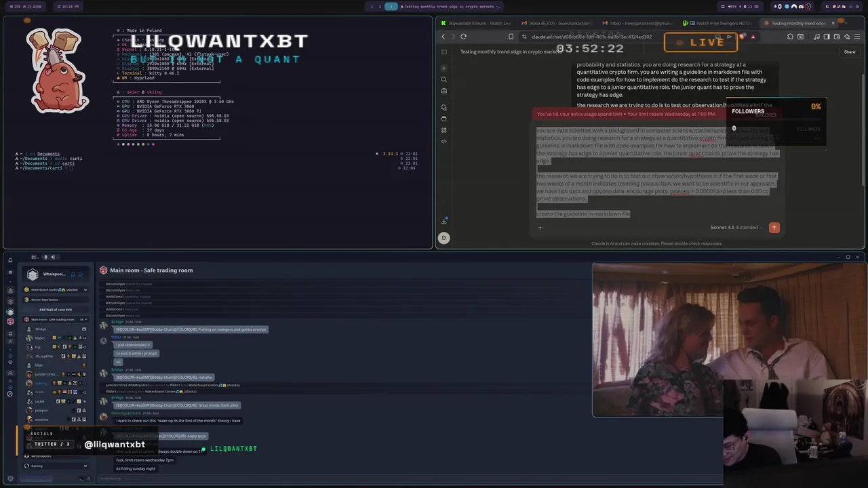
Task: Click workspace 1 in top bar
Action: (x=371, y=6)
